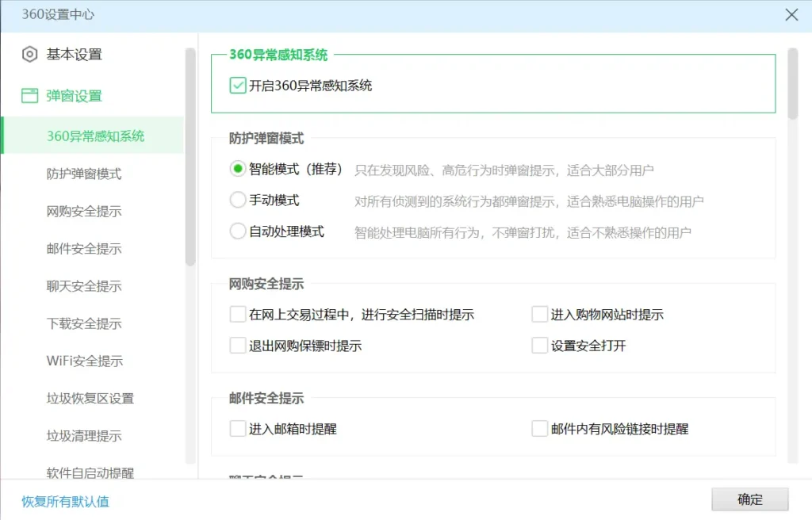Enable 进入邮箱时提醒 checkbox

tap(238, 429)
